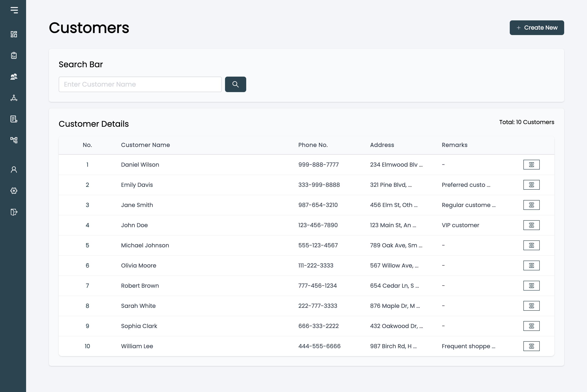View details for Daniel Wilson with the eye icon
Screen dimensions: 587x392
(x=531, y=164)
